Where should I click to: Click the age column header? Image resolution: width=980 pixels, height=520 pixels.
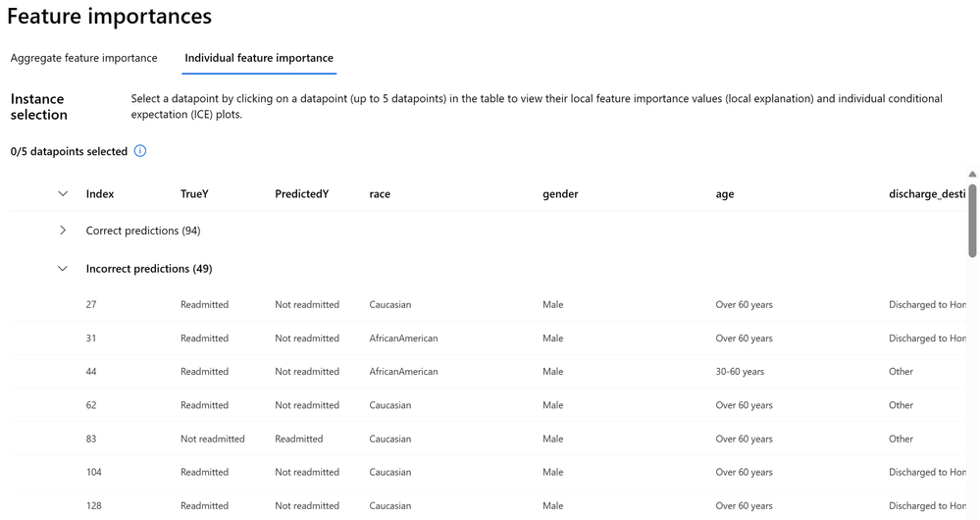(x=725, y=193)
